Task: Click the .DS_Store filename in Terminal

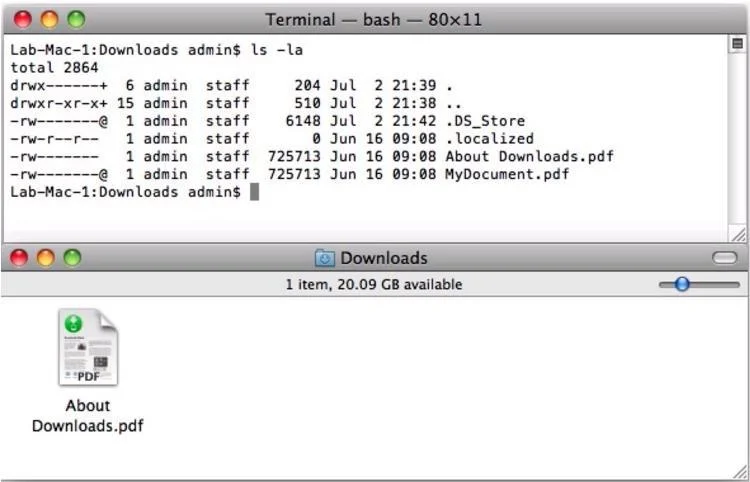Action: pyautogui.click(x=485, y=121)
